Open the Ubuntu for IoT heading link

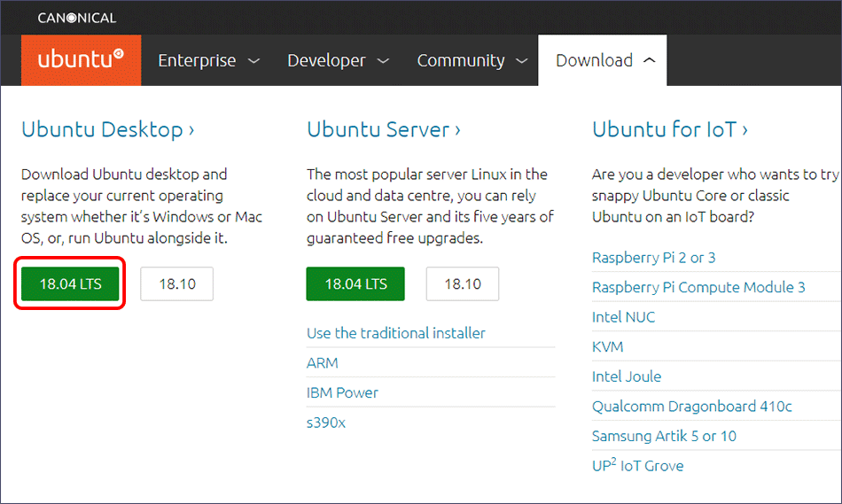[670, 130]
